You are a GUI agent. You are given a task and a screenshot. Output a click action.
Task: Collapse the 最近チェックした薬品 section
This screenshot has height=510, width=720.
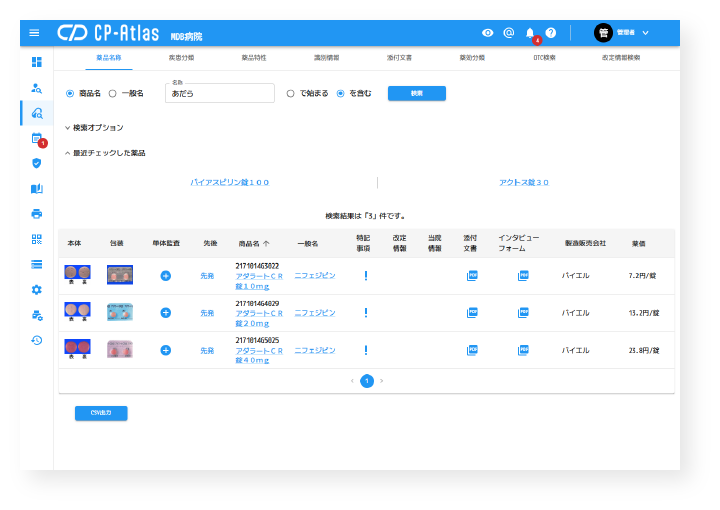[x=105, y=153]
